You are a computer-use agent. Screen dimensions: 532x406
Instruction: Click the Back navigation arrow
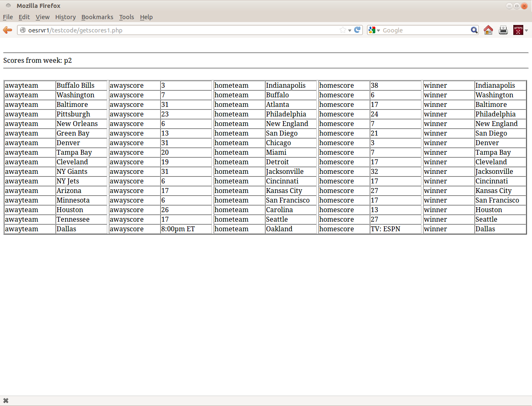click(7, 30)
